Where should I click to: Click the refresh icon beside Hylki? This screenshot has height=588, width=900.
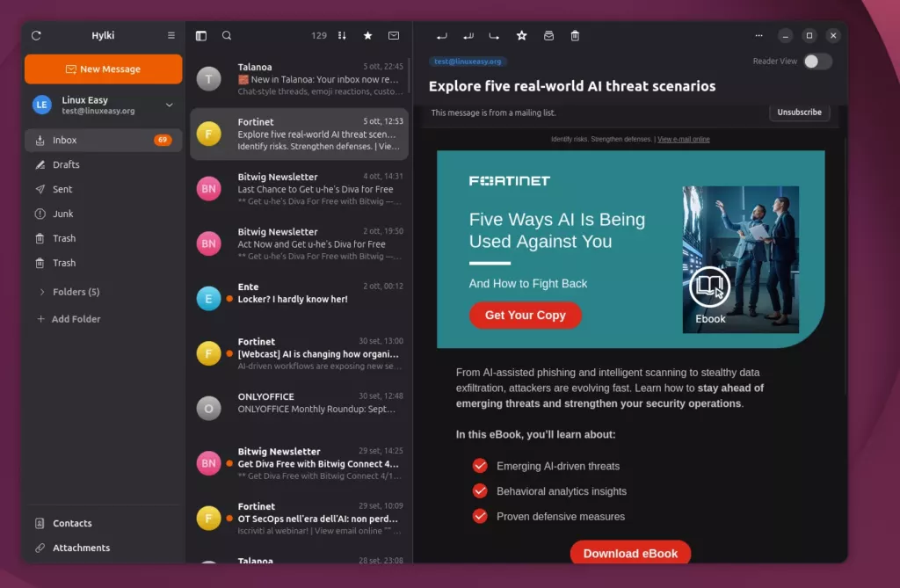36,36
